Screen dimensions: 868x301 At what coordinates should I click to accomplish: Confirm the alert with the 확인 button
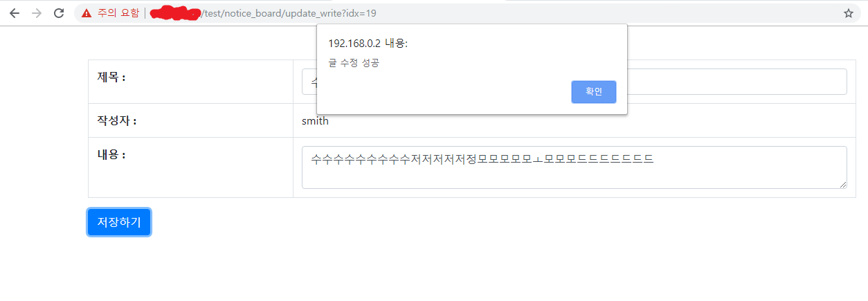coord(594,92)
